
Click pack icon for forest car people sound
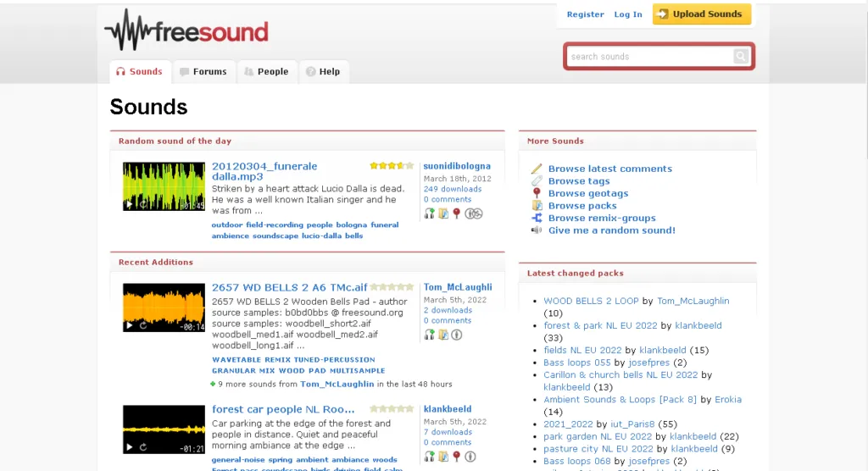click(x=443, y=457)
